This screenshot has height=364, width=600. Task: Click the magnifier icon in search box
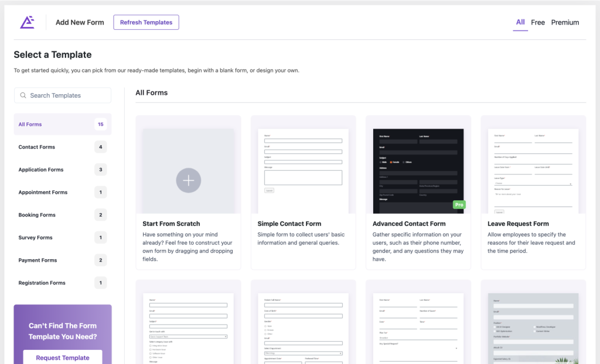pos(23,95)
